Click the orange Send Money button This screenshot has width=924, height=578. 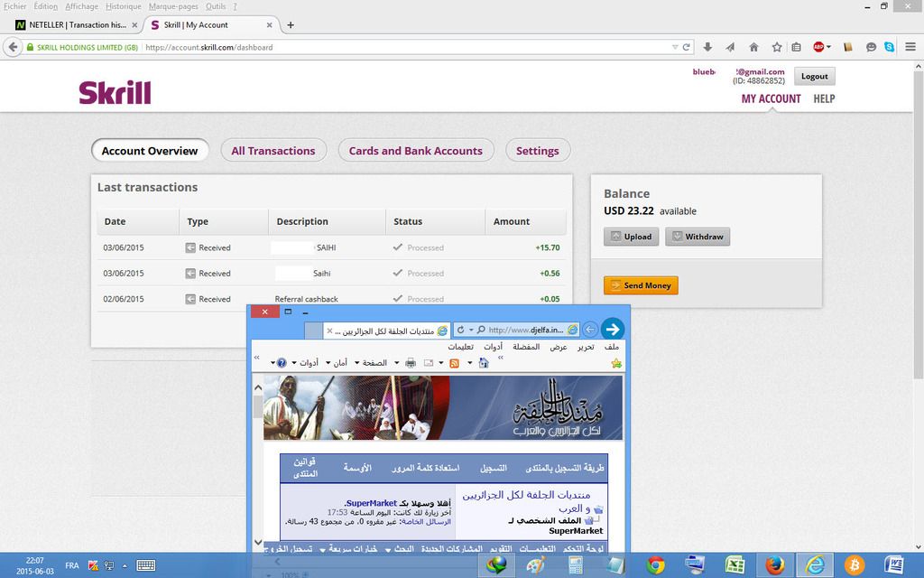[x=641, y=285]
